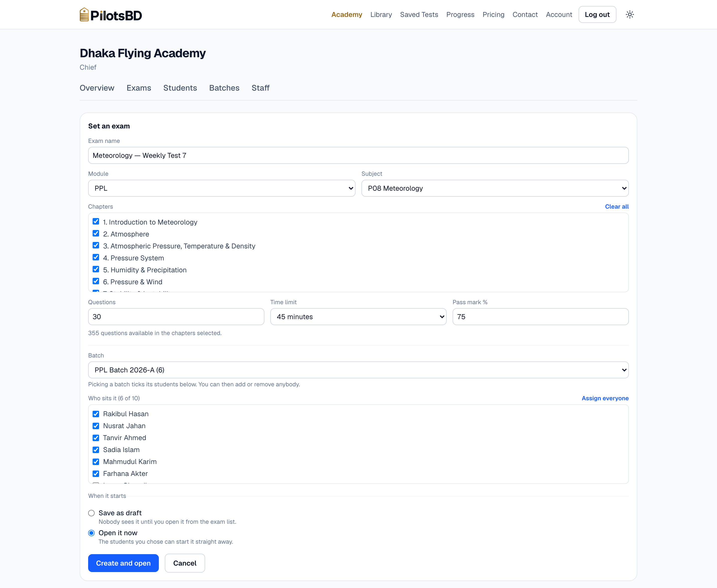Uncheck Humidity & Precipitation chapter
Viewport: 717px width, 588px height.
tap(96, 270)
